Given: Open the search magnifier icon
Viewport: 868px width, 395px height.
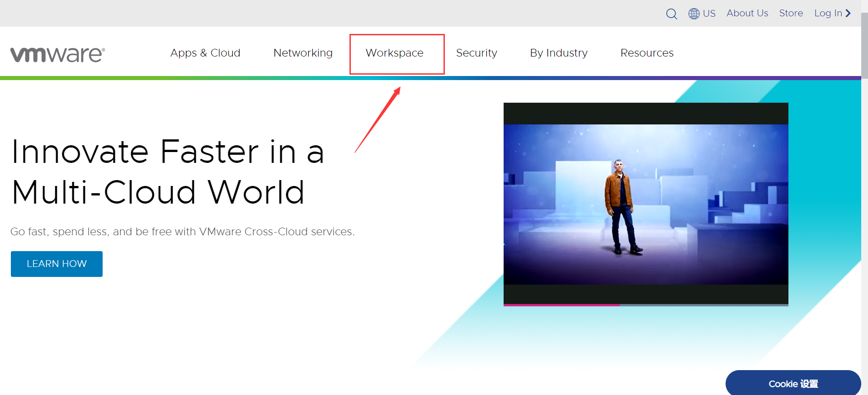Looking at the screenshot, I should coord(671,14).
